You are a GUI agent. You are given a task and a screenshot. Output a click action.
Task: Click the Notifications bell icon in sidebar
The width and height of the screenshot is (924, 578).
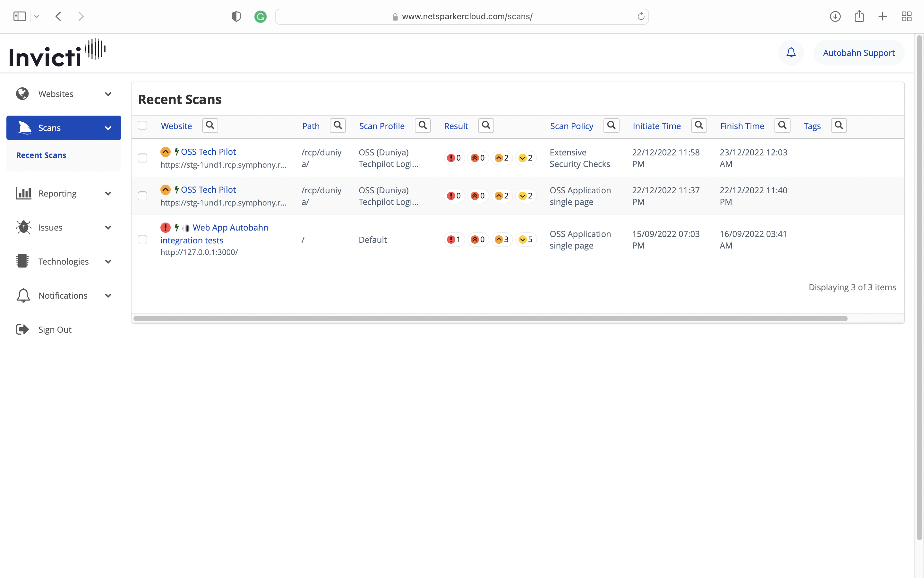pos(23,295)
